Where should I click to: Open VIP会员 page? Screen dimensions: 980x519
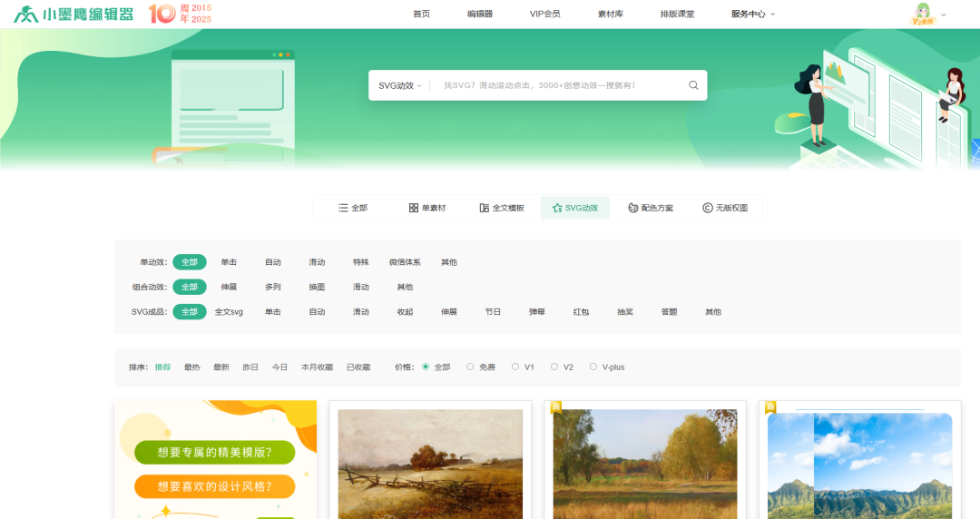[x=544, y=14]
